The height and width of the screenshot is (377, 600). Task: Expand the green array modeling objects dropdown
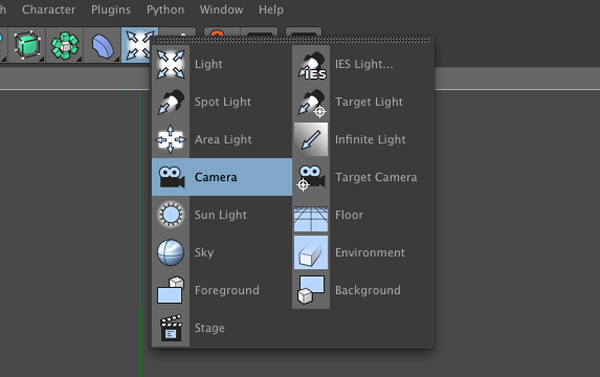(x=65, y=46)
